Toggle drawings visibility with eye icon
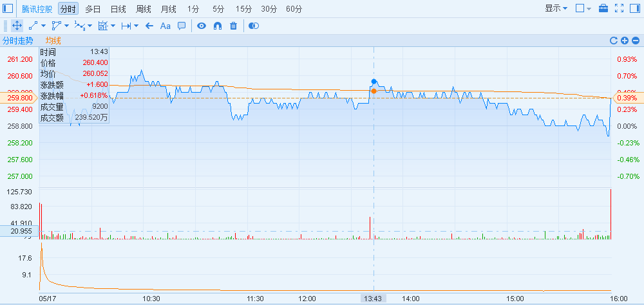Image resolution: width=644 pixels, height=305 pixels. pyautogui.click(x=201, y=26)
